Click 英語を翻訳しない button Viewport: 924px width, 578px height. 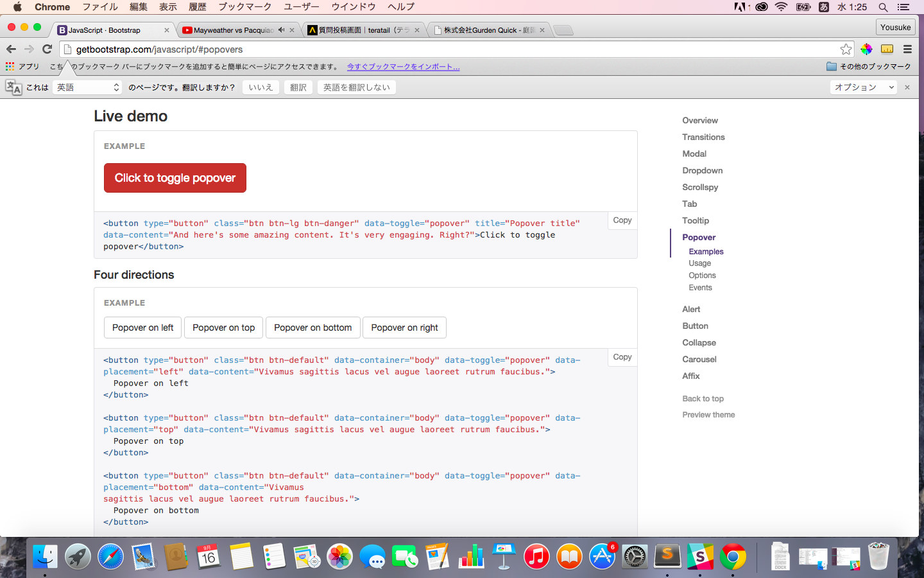click(x=357, y=87)
